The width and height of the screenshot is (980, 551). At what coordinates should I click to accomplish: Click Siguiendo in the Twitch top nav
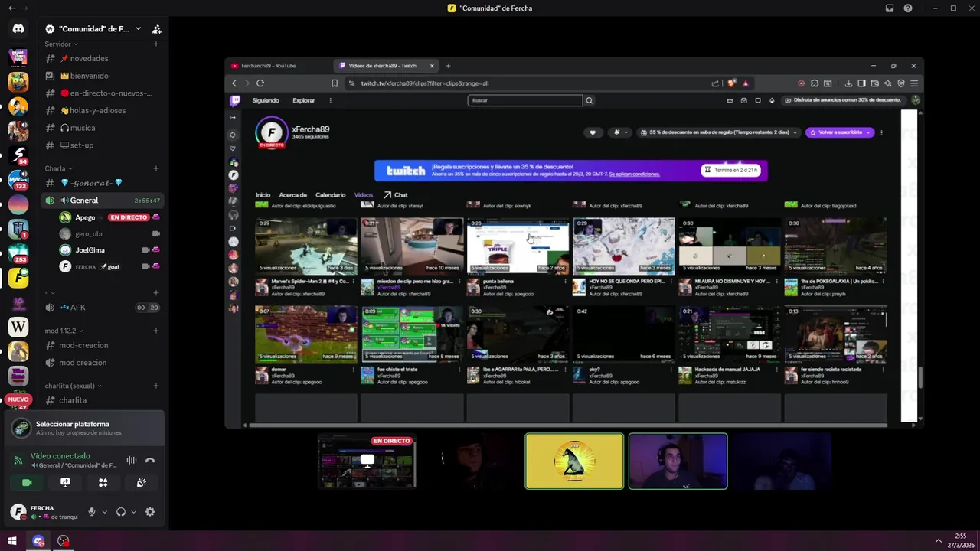click(x=266, y=100)
